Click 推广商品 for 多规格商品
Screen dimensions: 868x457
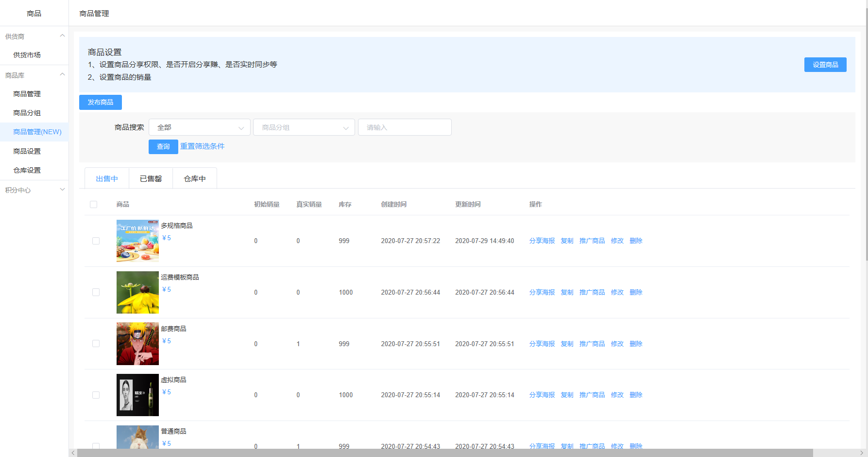tap(592, 241)
